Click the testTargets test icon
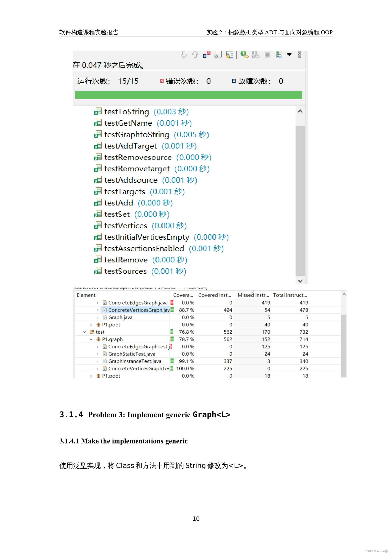Screen dimensions: 392x555 (98, 191)
